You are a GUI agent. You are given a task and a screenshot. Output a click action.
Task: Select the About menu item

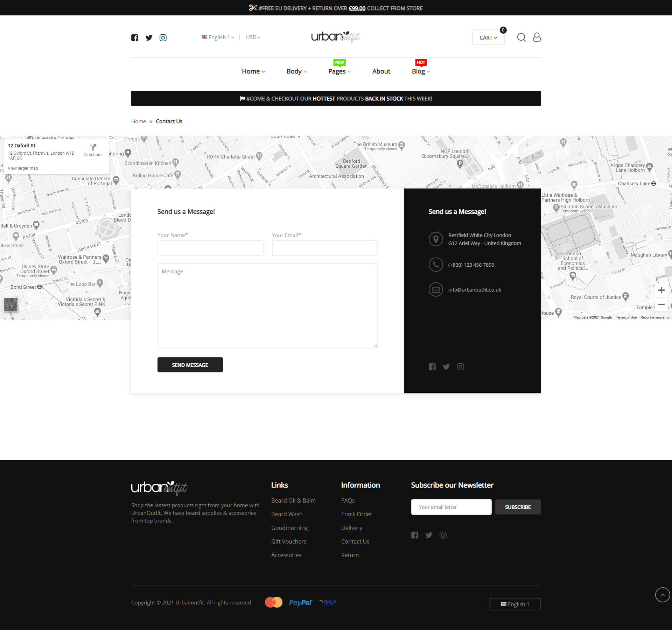(x=381, y=71)
